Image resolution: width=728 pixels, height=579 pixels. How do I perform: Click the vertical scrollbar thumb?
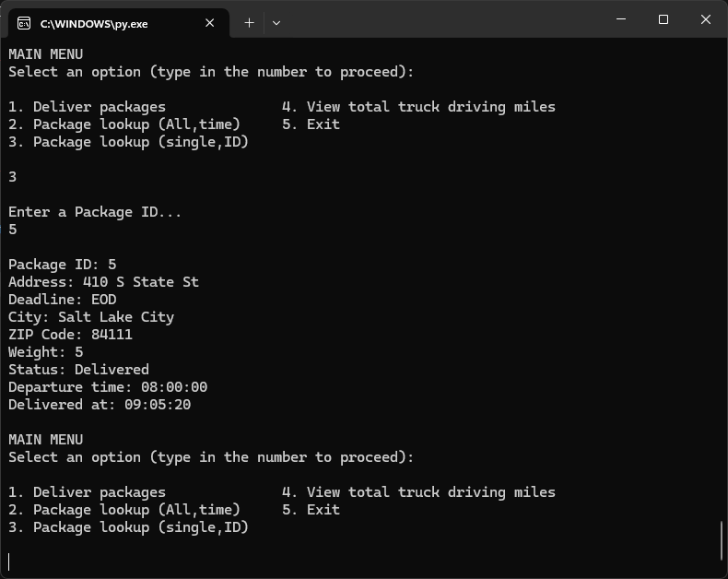[722, 540]
